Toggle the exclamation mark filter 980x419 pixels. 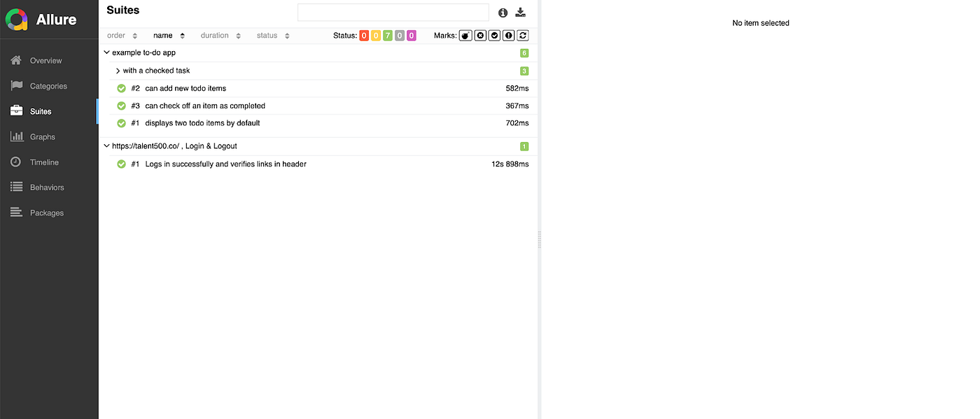(x=509, y=36)
